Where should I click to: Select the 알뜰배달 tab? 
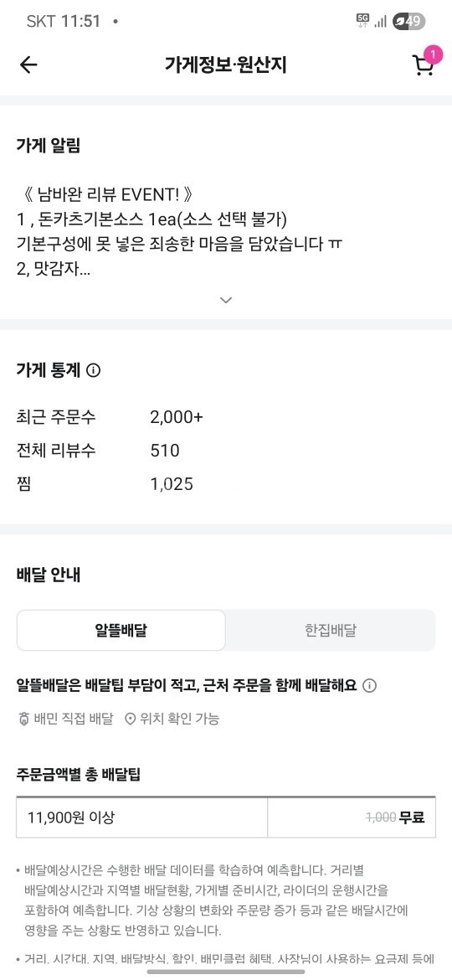coord(121,630)
